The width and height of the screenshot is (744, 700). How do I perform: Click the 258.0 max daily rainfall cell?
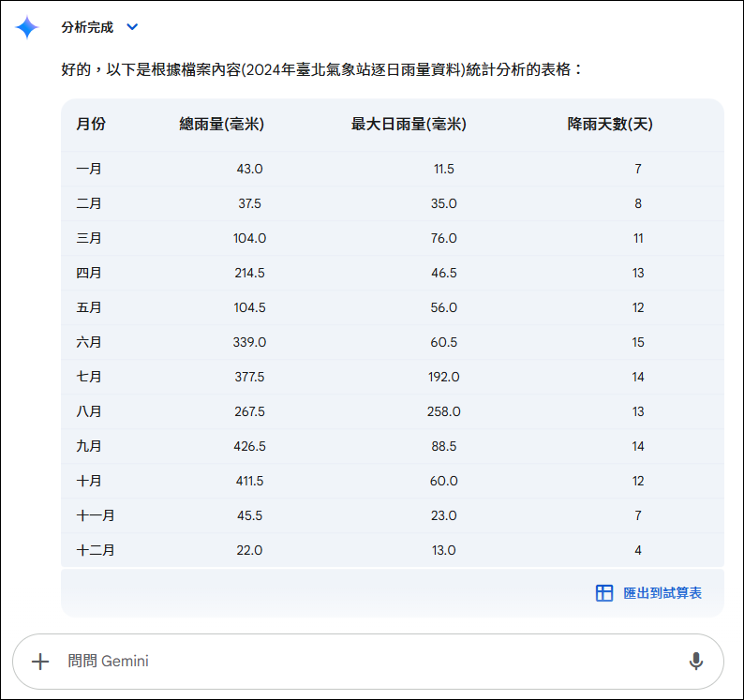tap(443, 411)
